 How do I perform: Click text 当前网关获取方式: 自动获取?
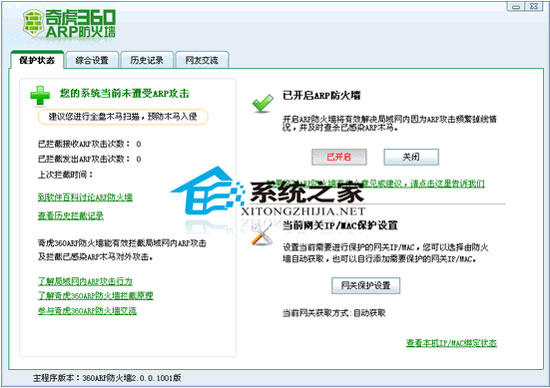coord(334,313)
